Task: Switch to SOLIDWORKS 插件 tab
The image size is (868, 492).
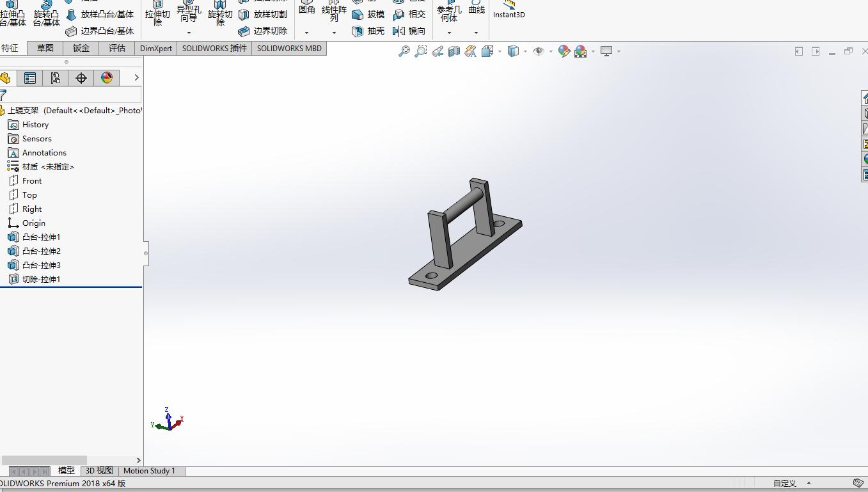Action: 214,48
